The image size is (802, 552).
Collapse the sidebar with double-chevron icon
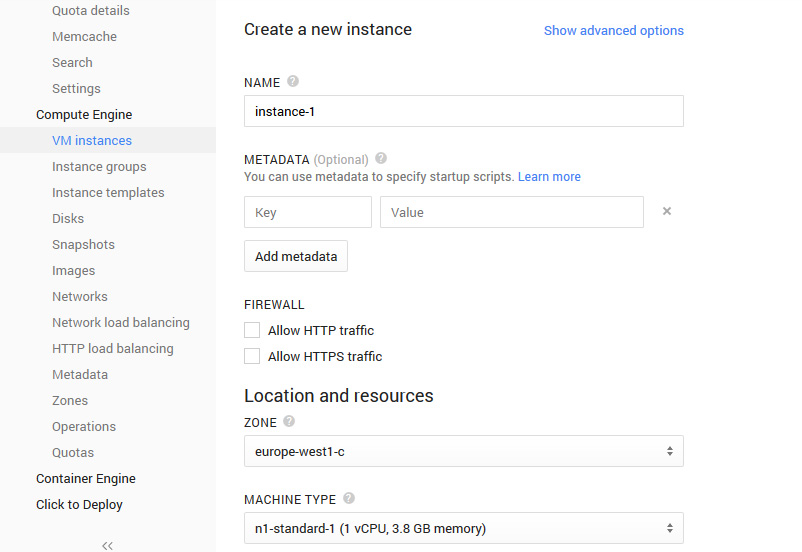pyautogui.click(x=108, y=545)
